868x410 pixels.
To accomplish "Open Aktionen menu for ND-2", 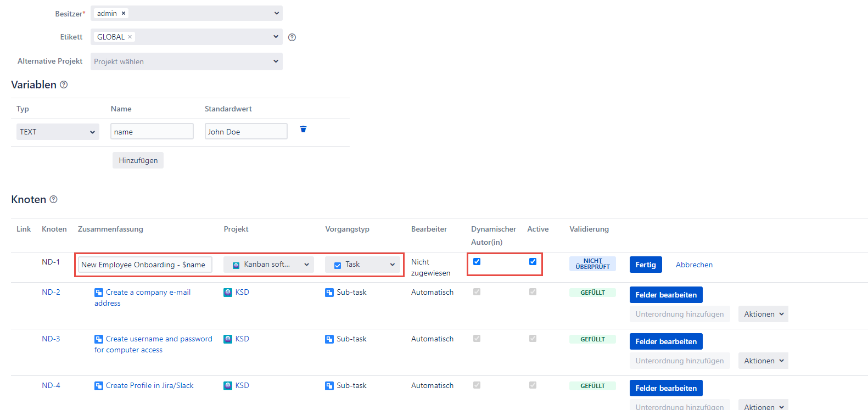I will tap(763, 314).
